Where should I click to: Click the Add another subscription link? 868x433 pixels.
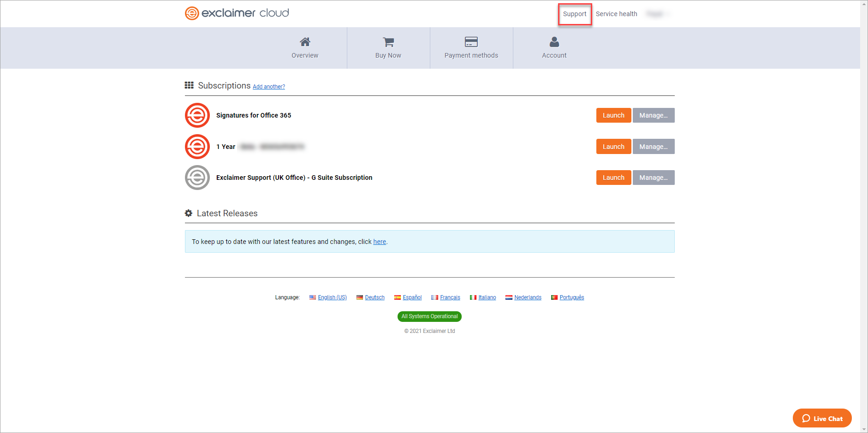(269, 87)
